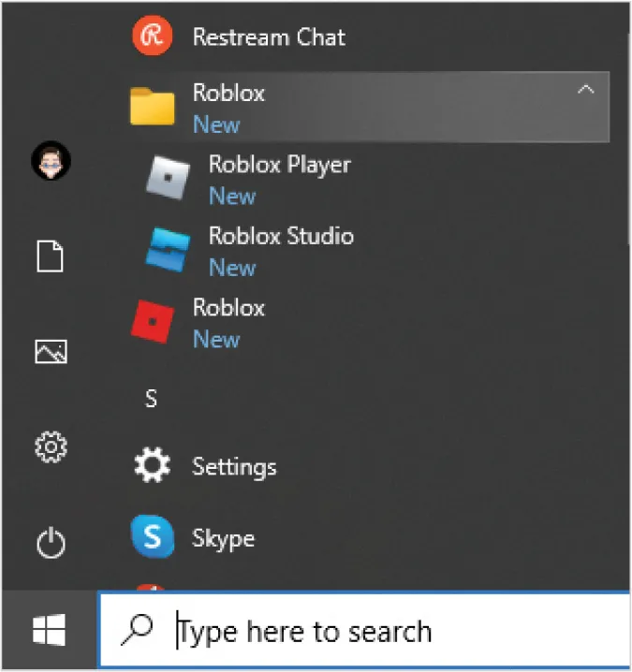Click the Skype text label
Image resolution: width=632 pixels, height=672 pixels.
pyautogui.click(x=223, y=539)
